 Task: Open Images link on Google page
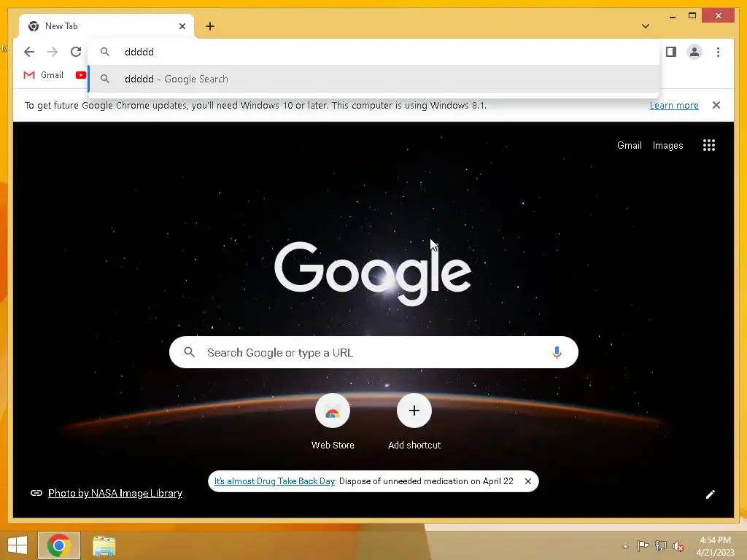(667, 145)
